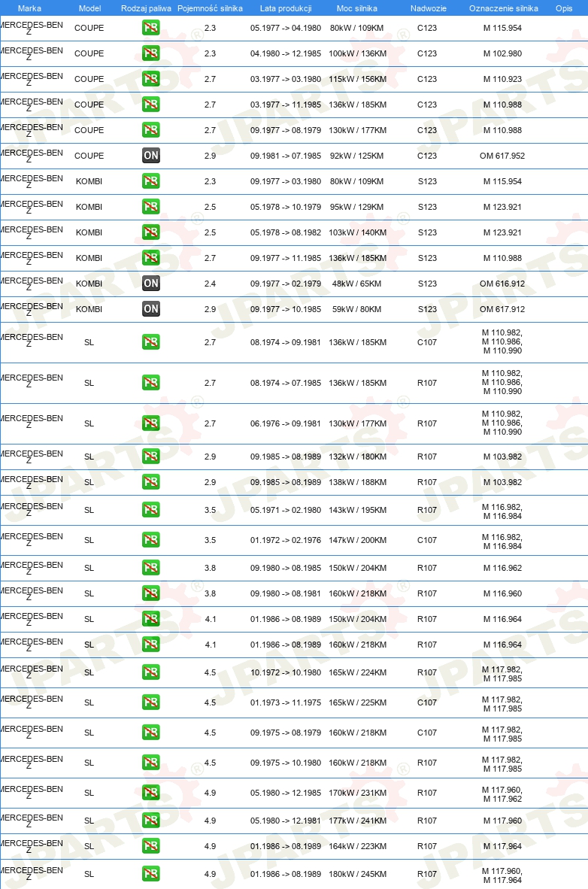This screenshot has width=588, height=889.
Task: Click engine code M 117.964 in 164kW row
Action: pyautogui.click(x=502, y=846)
